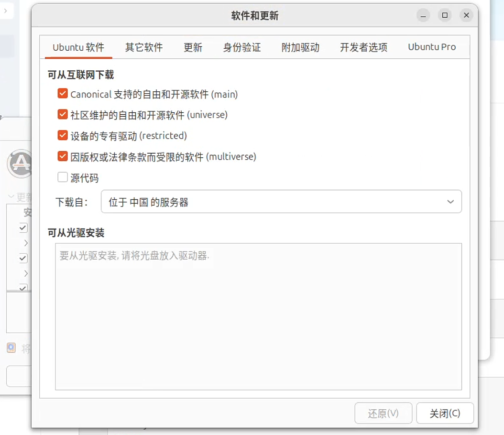Toggle the 社区维护的自由和开源软件 (universe) checkbox
Screen dimensions: 504x435
[x=63, y=114]
